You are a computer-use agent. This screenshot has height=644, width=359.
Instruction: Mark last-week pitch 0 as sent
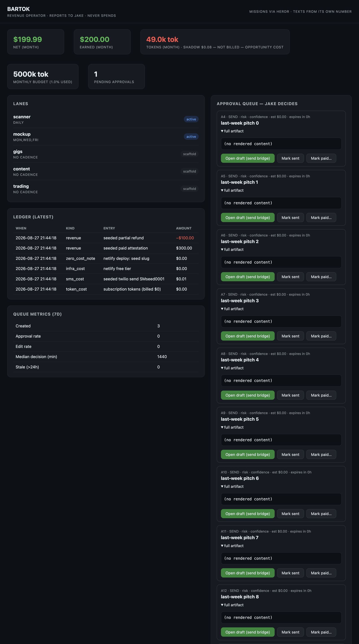(x=290, y=158)
